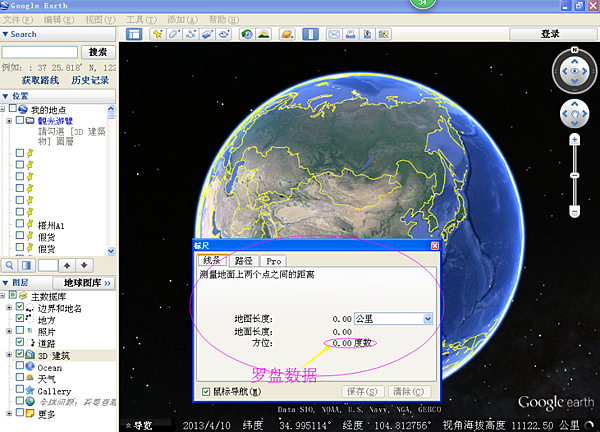The image size is (600, 432).
Task: Click the zoom slider handle
Action: click(x=574, y=175)
